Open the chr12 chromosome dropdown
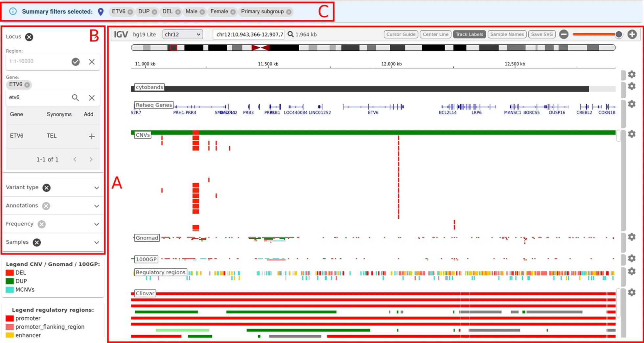 click(182, 34)
